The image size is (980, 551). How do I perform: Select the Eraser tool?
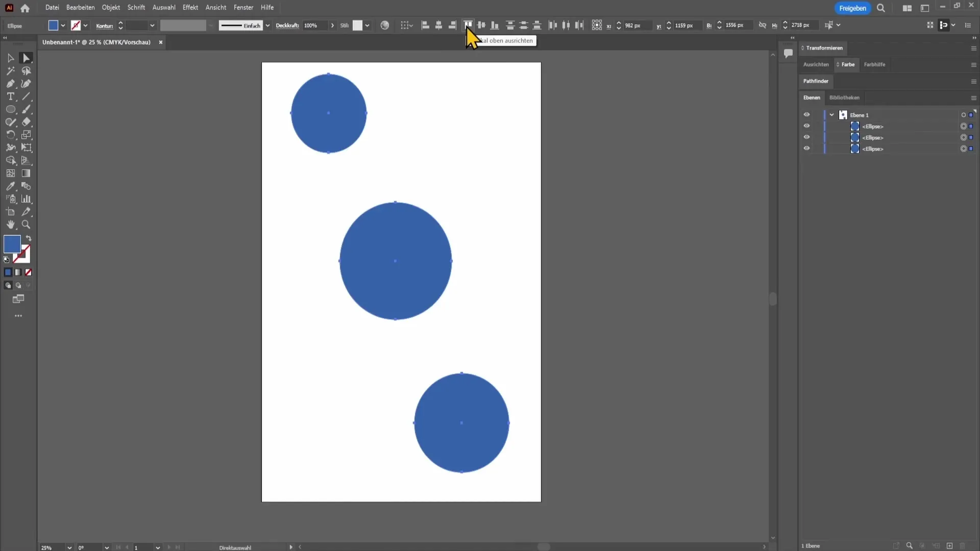(26, 122)
